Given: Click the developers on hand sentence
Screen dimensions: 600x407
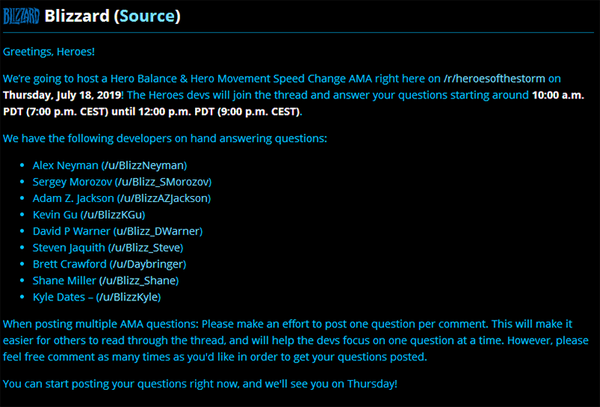Looking at the screenshot, I should (165, 138).
